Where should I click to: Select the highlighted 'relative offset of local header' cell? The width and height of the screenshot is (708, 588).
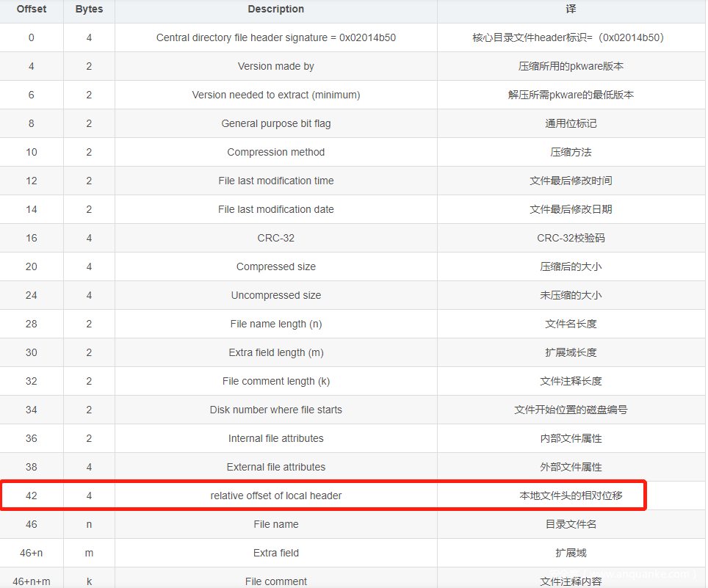point(275,496)
